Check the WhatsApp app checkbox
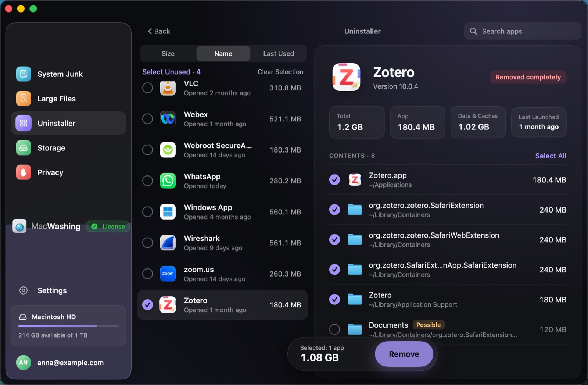The image size is (588, 385). point(147,181)
